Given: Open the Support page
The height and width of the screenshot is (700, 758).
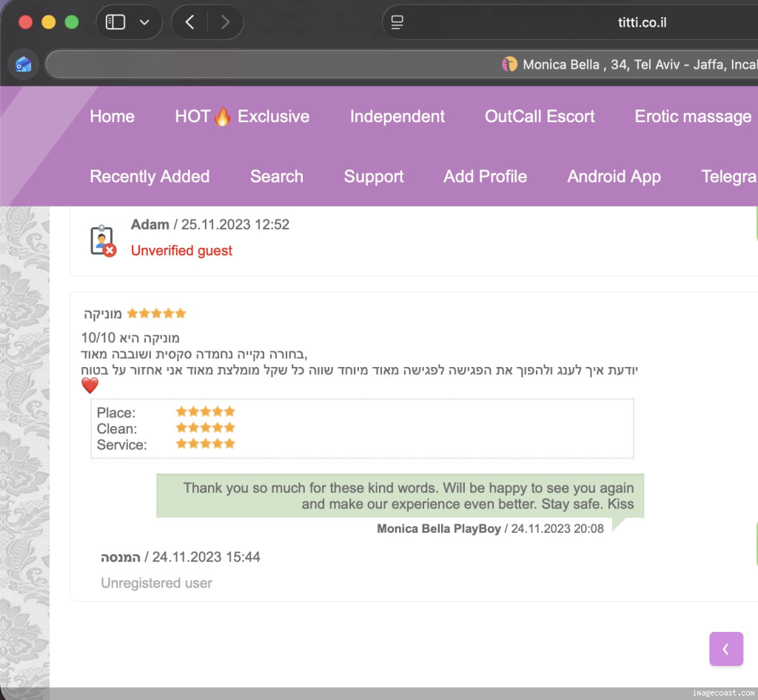Looking at the screenshot, I should 374,176.
